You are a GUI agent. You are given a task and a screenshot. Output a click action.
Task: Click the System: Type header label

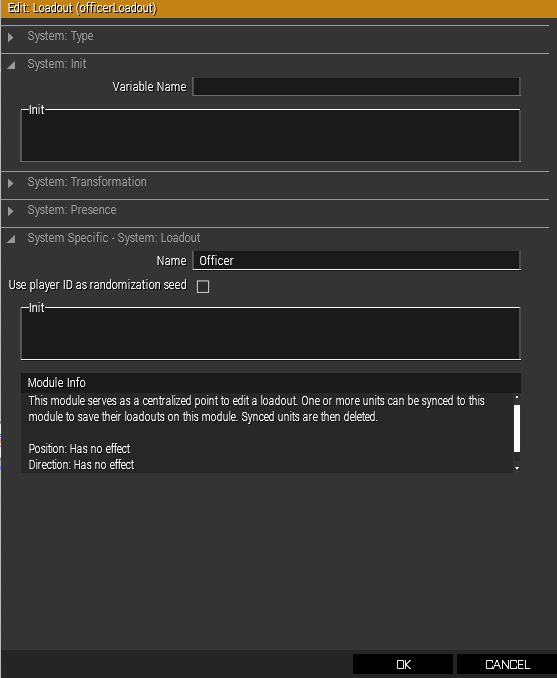tap(60, 36)
